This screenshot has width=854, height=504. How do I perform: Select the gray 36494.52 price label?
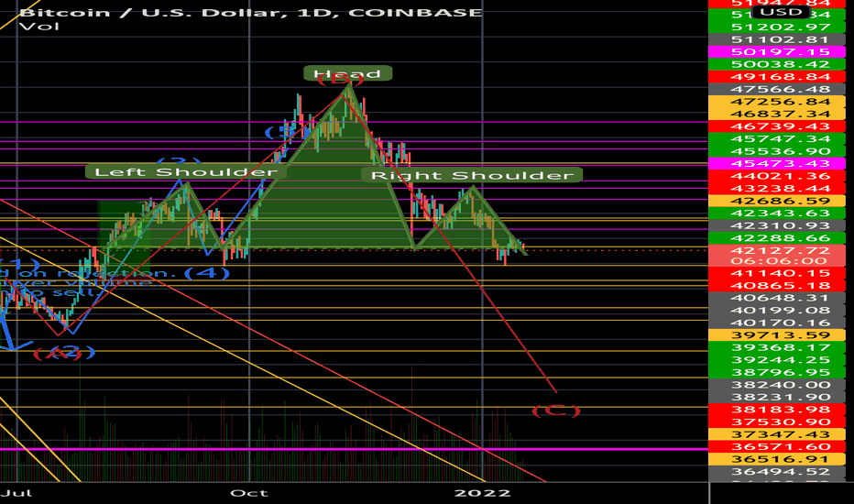pos(777,472)
